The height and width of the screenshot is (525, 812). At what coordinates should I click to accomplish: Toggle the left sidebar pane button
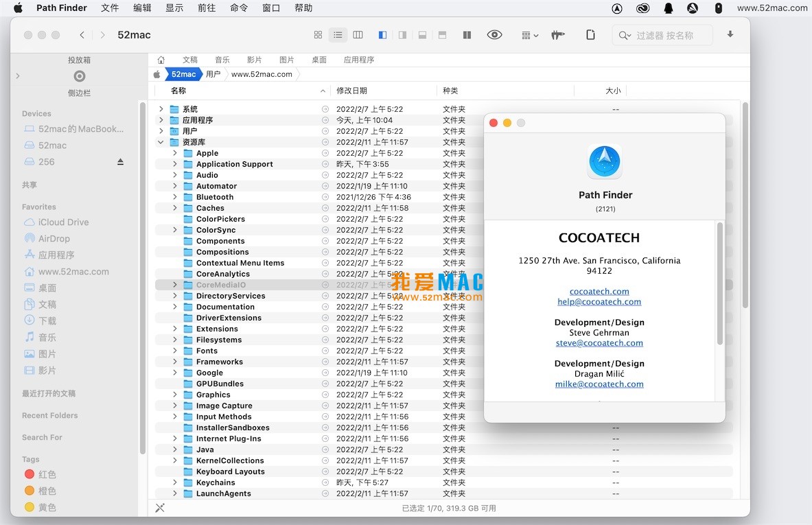point(383,35)
